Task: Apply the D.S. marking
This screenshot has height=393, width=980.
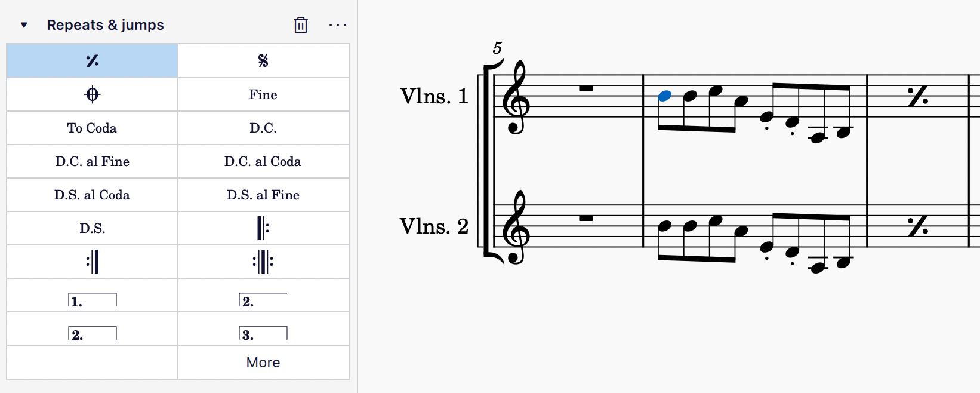Action: pos(92,228)
